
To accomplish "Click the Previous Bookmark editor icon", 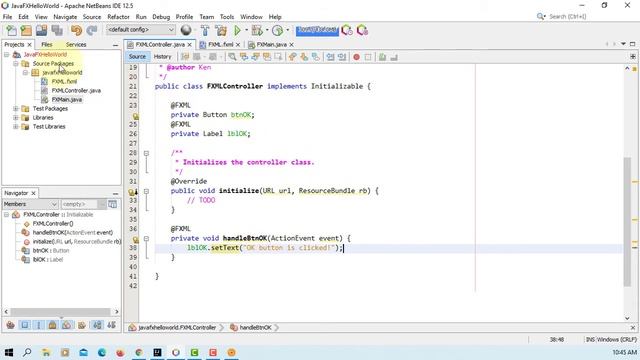I will pos(292,57).
